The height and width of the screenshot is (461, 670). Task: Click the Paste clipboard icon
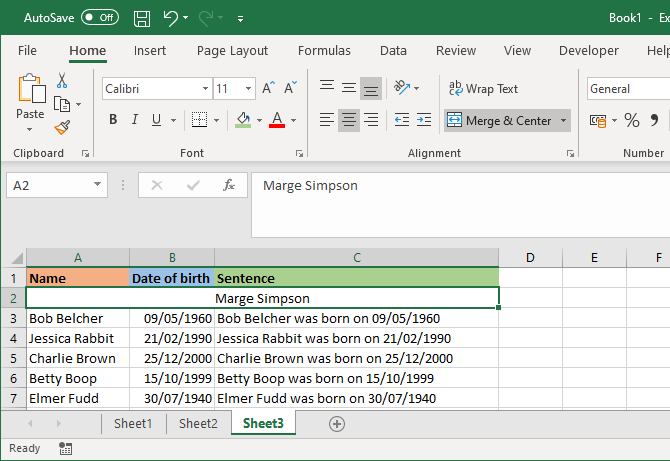click(32, 88)
